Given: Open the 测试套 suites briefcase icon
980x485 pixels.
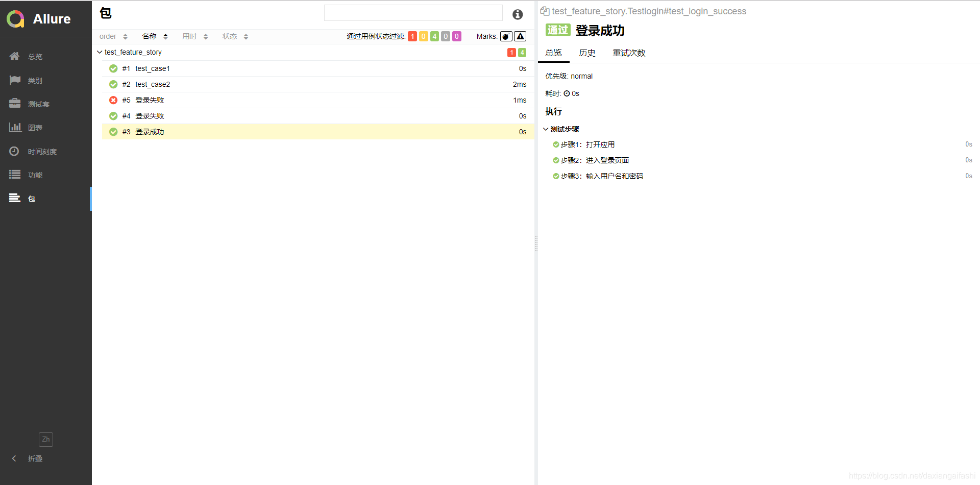Looking at the screenshot, I should 15,104.
